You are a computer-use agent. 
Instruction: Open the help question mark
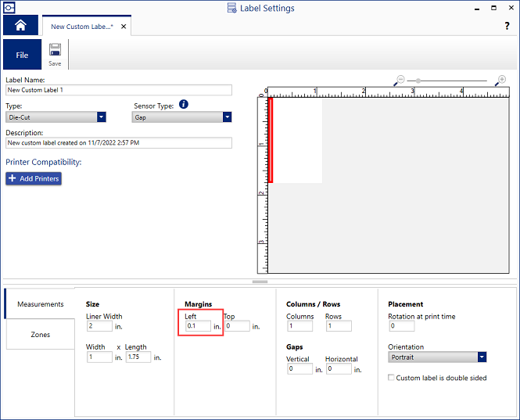tap(507, 26)
